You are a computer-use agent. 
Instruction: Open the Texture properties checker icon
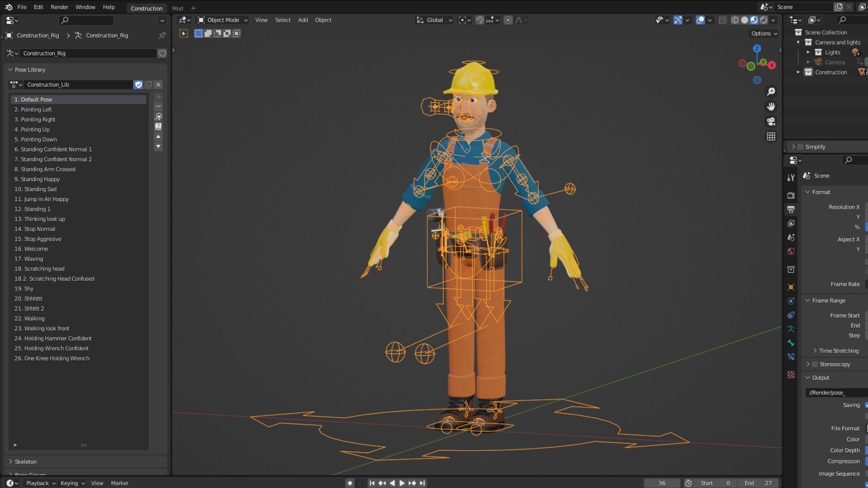[x=791, y=375]
